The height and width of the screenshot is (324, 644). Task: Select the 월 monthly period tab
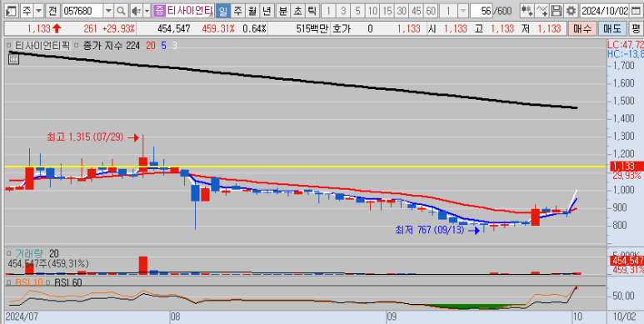coord(252,11)
